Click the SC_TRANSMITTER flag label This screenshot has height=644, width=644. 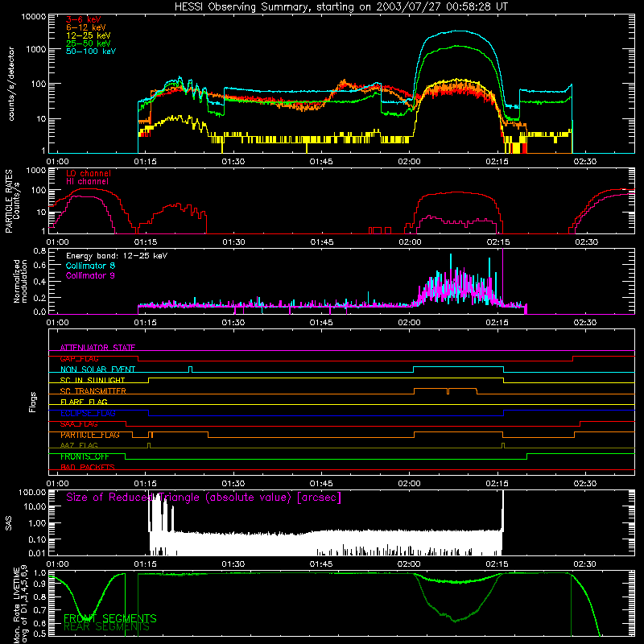[93, 391]
